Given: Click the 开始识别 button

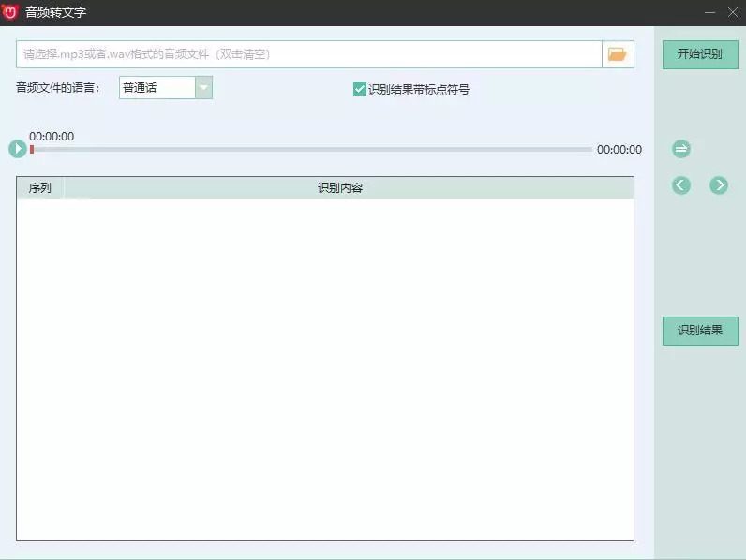Looking at the screenshot, I should (x=700, y=54).
